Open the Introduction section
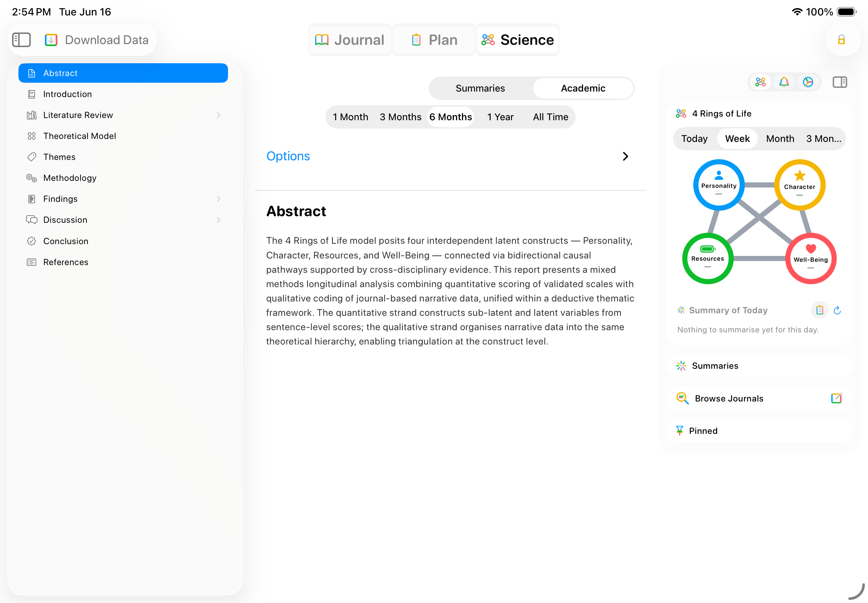Image resolution: width=868 pixels, height=603 pixels. 123,94
